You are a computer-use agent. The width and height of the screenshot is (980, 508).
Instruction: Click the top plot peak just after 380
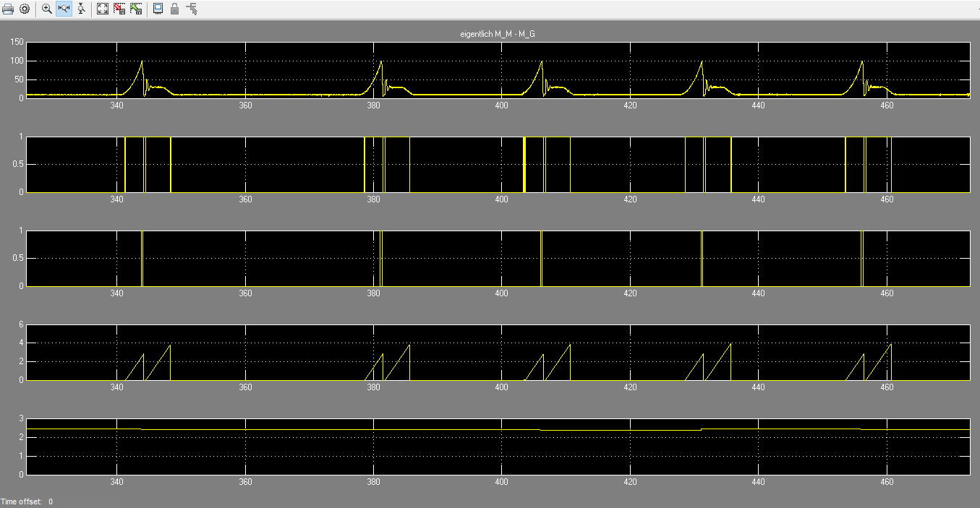(x=380, y=63)
